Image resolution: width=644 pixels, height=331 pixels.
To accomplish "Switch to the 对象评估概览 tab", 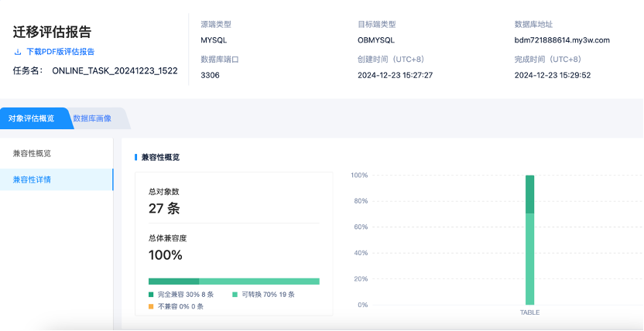I will (31, 118).
